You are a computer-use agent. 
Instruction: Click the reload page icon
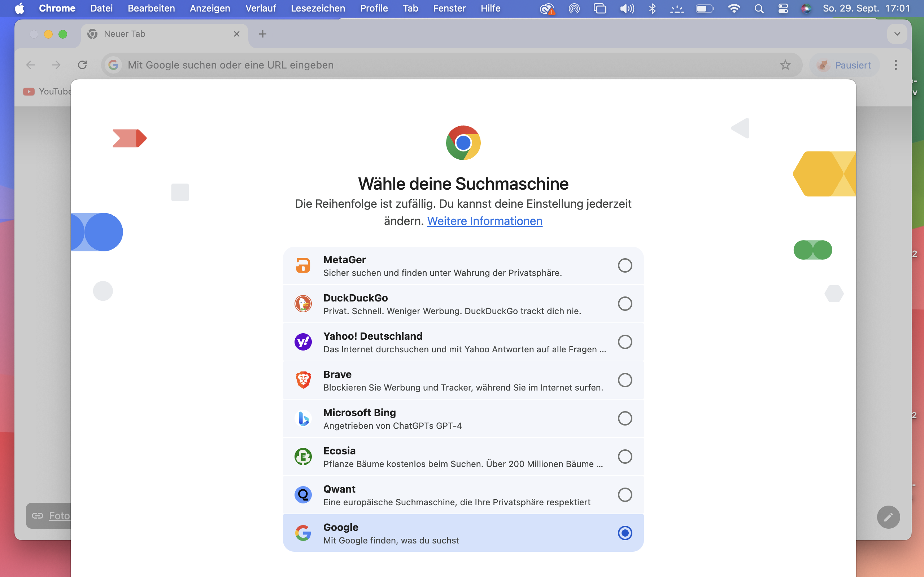tap(82, 65)
